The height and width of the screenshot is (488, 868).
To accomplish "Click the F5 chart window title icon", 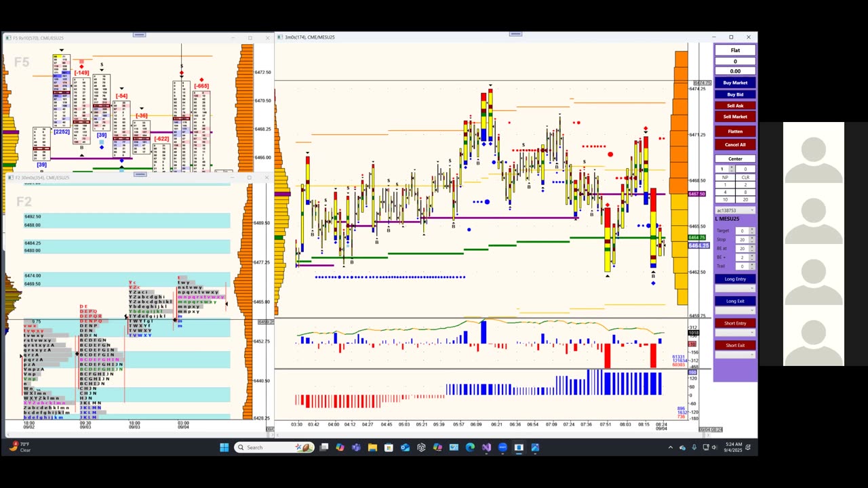I will click(x=9, y=38).
